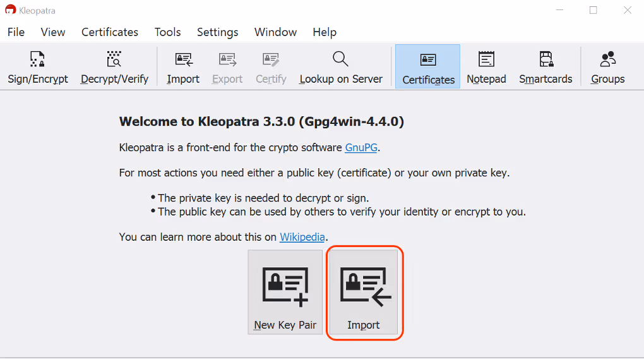Screen dimensions: 644x359
Task: Open the Smartcards view
Action: [546, 67]
